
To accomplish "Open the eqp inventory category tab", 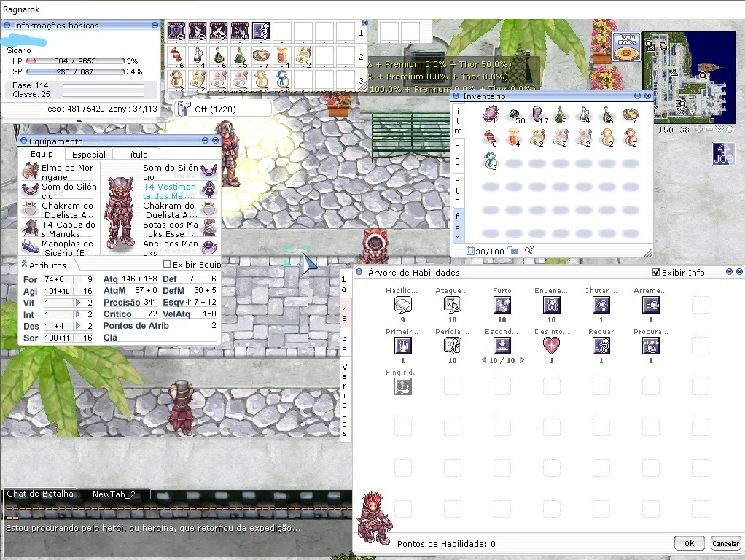I will click(x=457, y=156).
